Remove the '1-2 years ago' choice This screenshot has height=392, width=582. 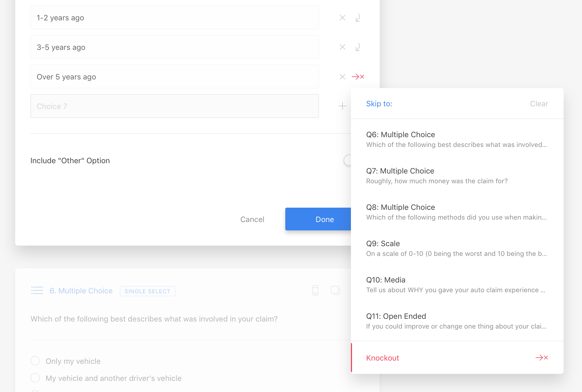click(342, 18)
